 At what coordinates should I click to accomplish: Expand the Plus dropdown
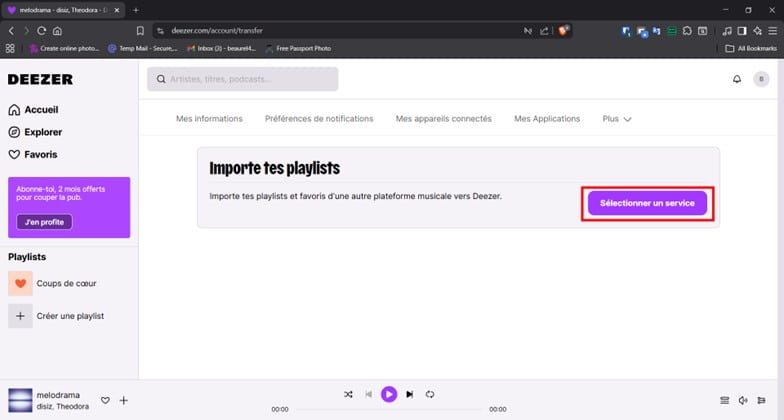point(617,118)
